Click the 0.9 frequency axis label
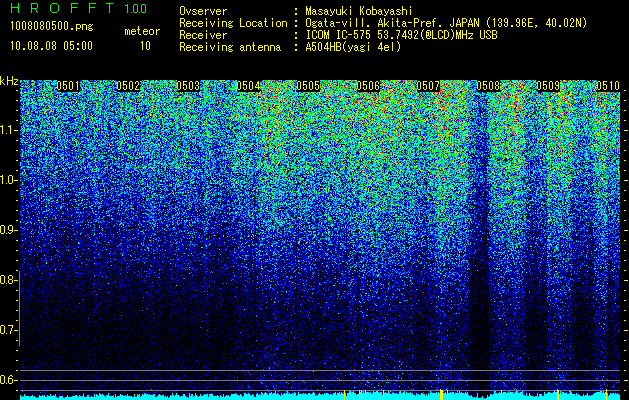The width and height of the screenshot is (629, 400). click(x=7, y=230)
